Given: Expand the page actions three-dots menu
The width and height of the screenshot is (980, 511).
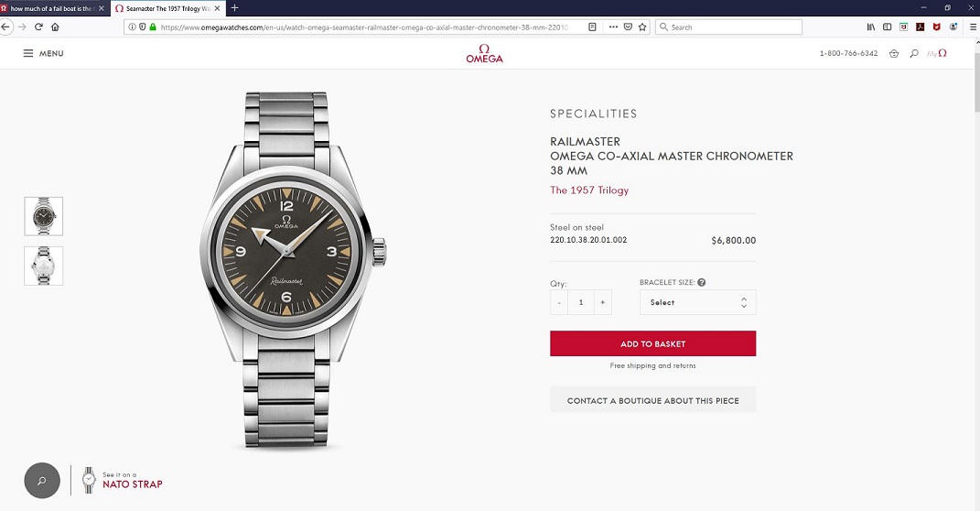Looking at the screenshot, I should pos(613,27).
